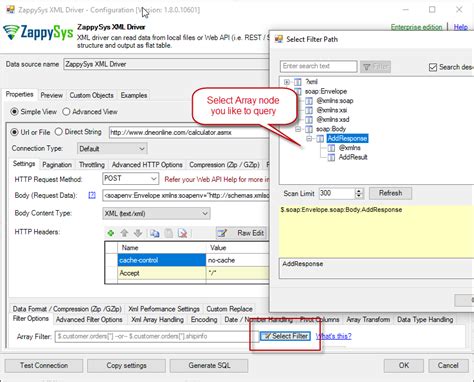Move selected header up arrow

tap(124, 233)
